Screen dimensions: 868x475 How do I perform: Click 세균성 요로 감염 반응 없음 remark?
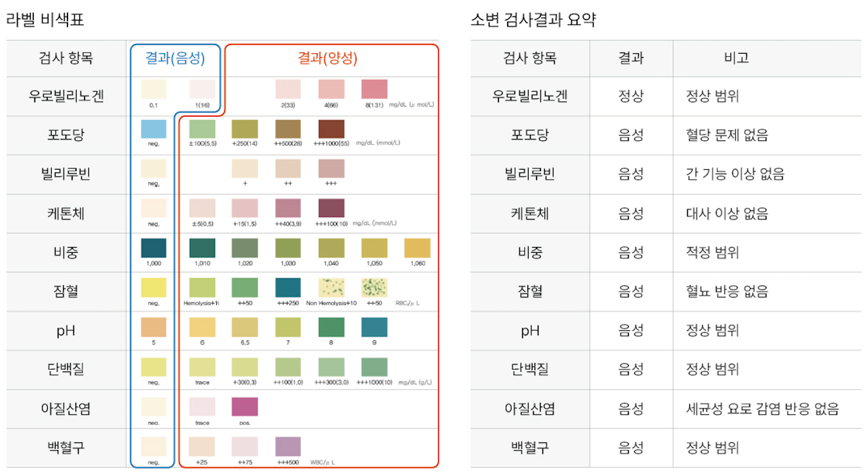[x=763, y=409]
